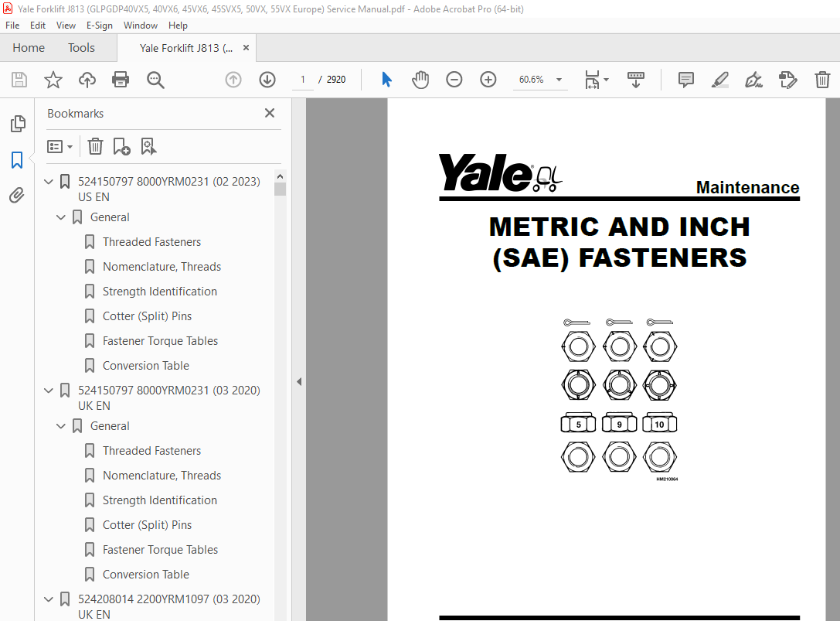This screenshot has width=840, height=621.
Task: Open first Fastener Torque Tables bookmark
Action: 160,340
